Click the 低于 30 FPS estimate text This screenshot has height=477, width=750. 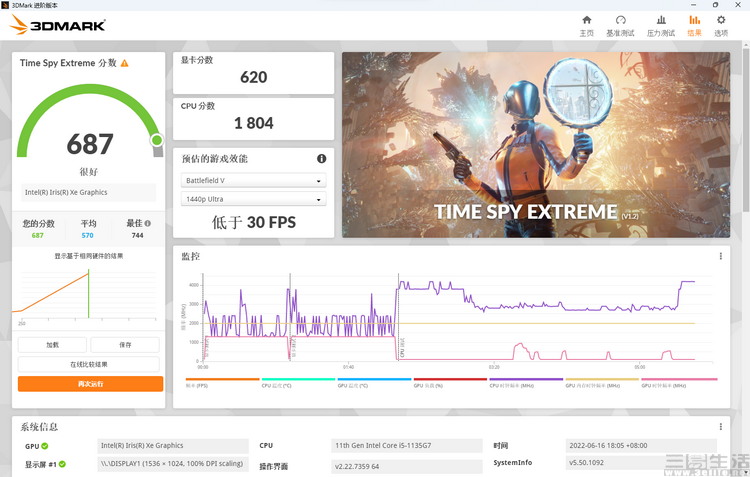tap(254, 222)
